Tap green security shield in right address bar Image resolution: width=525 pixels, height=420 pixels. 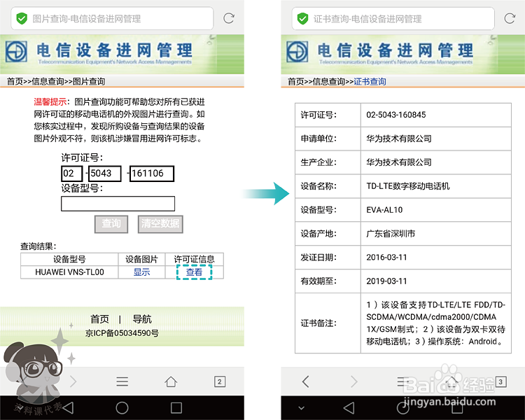(302, 18)
